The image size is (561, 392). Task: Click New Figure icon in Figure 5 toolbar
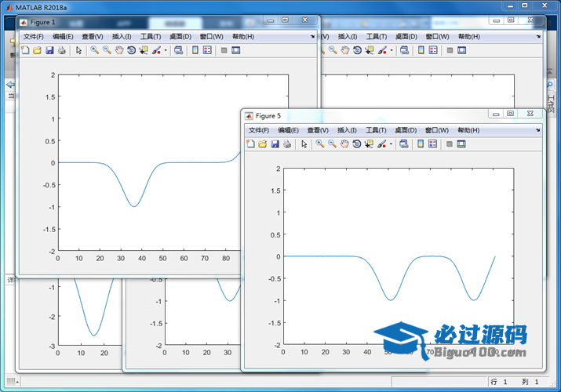click(x=250, y=144)
